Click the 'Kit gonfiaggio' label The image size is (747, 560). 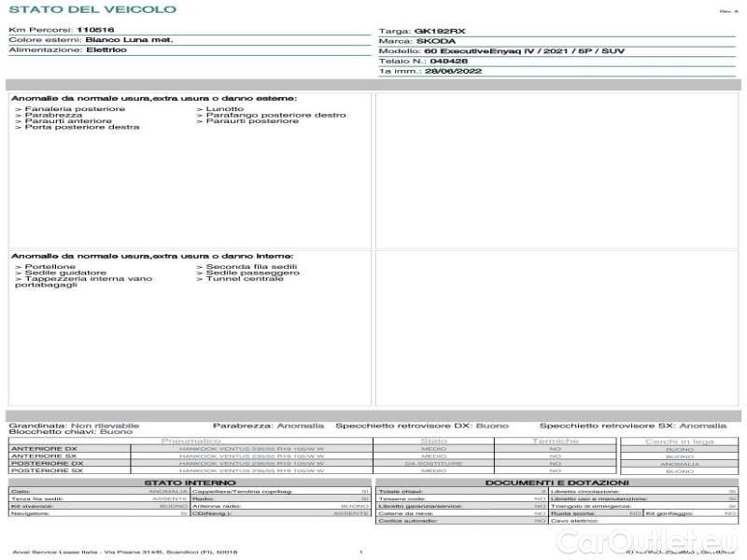pyautogui.click(x=669, y=513)
